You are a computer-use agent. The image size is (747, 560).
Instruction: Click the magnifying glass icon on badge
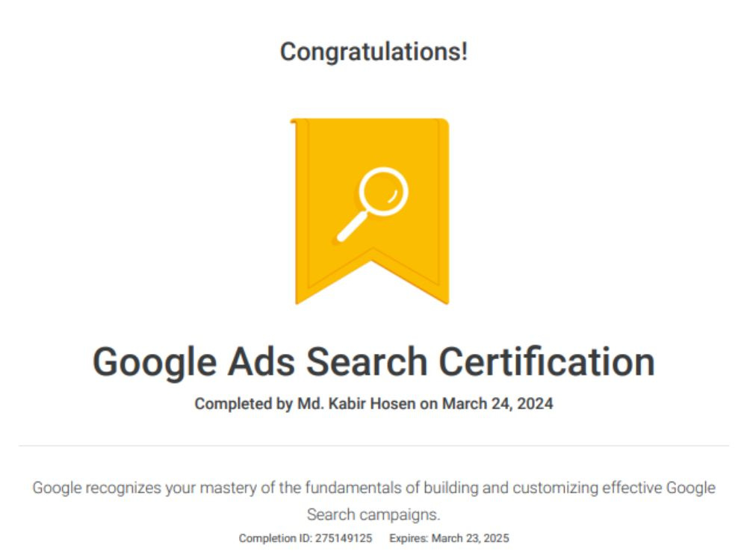[x=373, y=205]
